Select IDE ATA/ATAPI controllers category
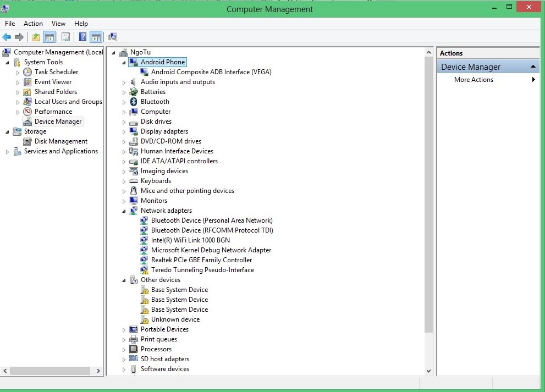 [x=179, y=161]
